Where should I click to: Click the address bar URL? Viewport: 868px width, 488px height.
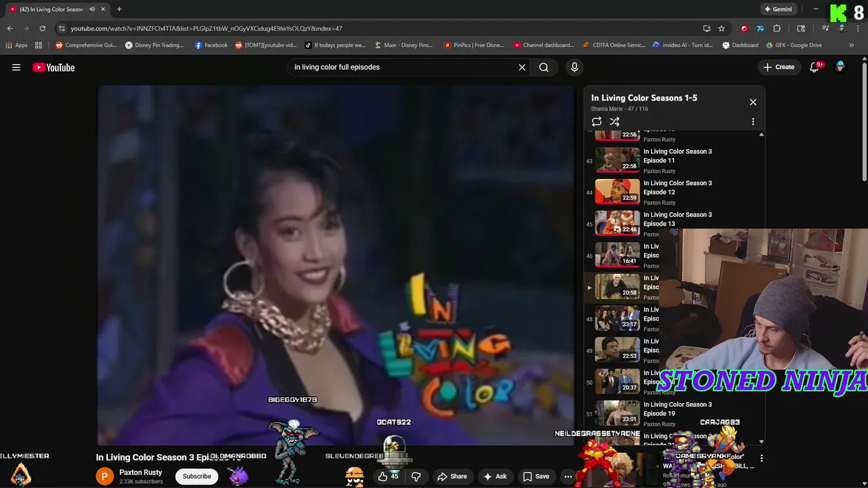[x=206, y=28]
